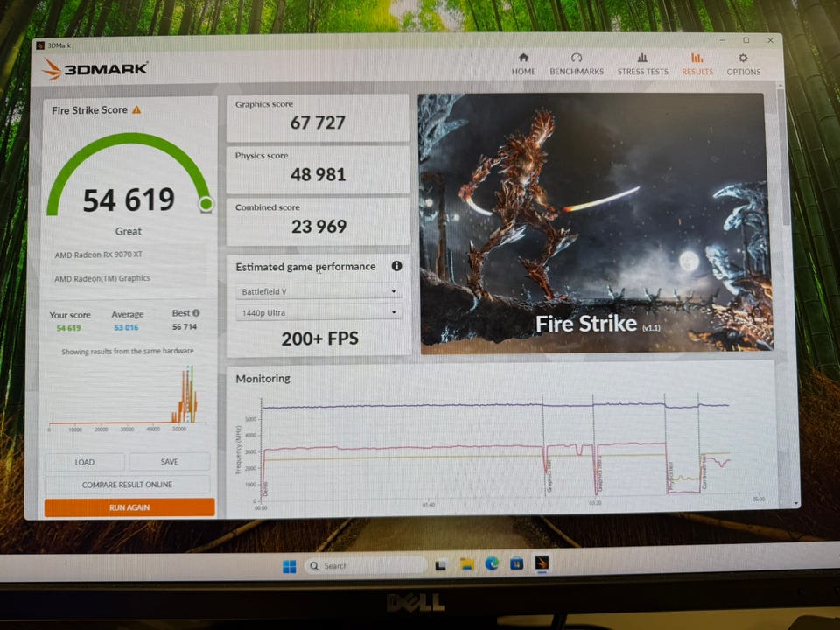Click the Best score 56 714
This screenshot has width=840, height=630.
[185, 326]
